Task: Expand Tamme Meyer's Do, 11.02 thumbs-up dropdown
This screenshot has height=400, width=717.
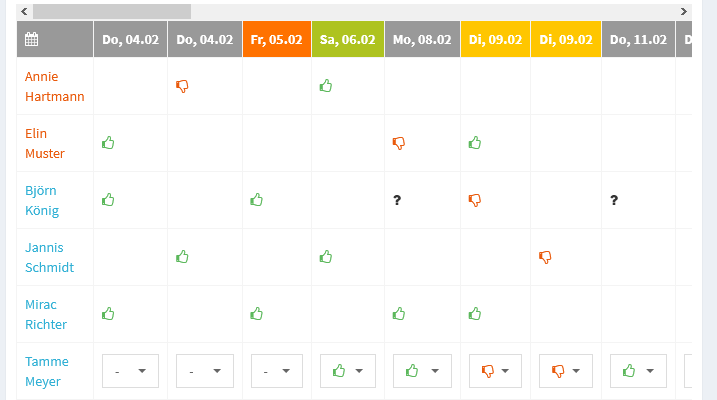Action: pos(638,371)
